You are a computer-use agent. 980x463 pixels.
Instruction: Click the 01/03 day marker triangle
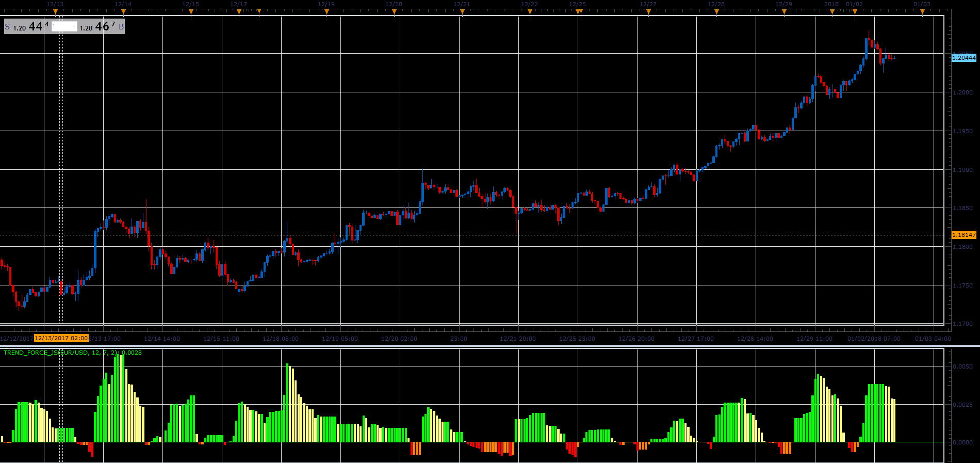[923, 12]
